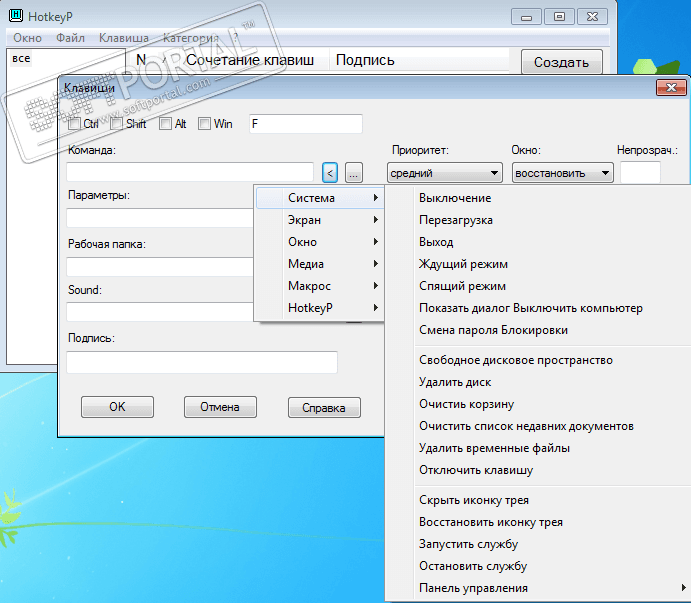Expand the Окно submenu in command popup

tap(320, 242)
